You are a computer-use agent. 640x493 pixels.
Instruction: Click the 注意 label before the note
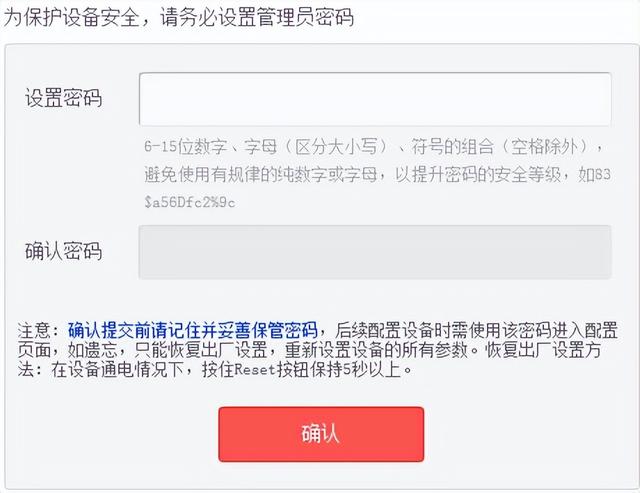pyautogui.click(x=39, y=330)
